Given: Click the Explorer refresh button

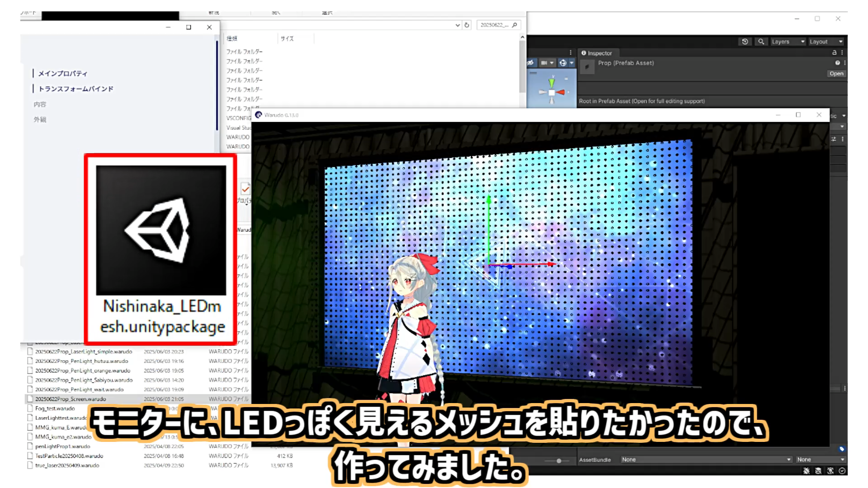Looking at the screenshot, I should 467,25.
